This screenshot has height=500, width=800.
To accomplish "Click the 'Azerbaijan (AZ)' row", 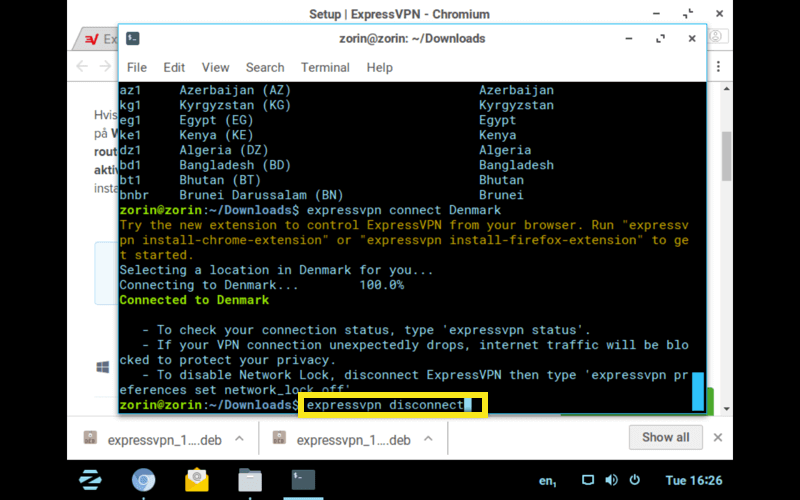I will click(337, 90).
